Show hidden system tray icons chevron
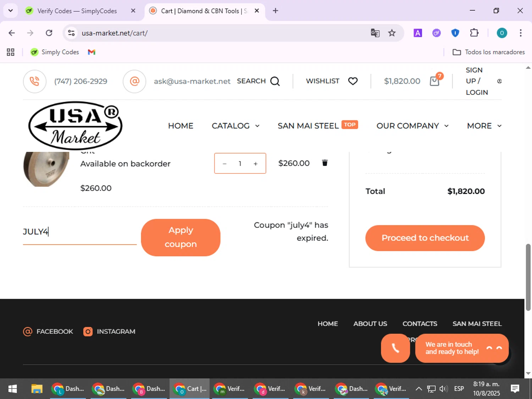Screen dimensions: 532x399 419,389
